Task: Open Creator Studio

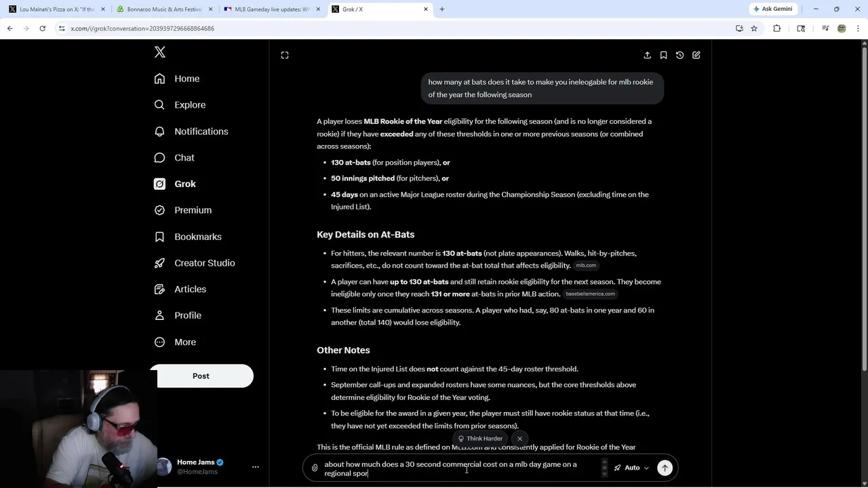Action: pos(195,263)
